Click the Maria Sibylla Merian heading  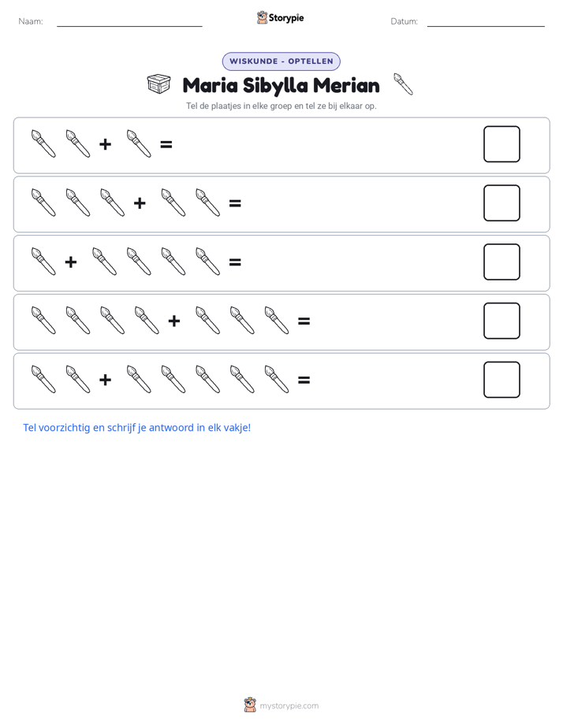point(281,85)
